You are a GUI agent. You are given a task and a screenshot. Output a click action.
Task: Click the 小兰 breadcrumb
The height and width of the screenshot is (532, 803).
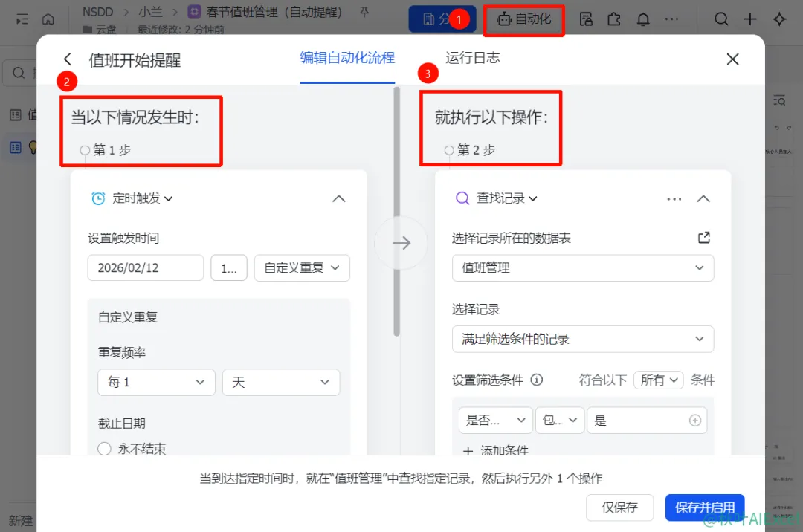150,11
